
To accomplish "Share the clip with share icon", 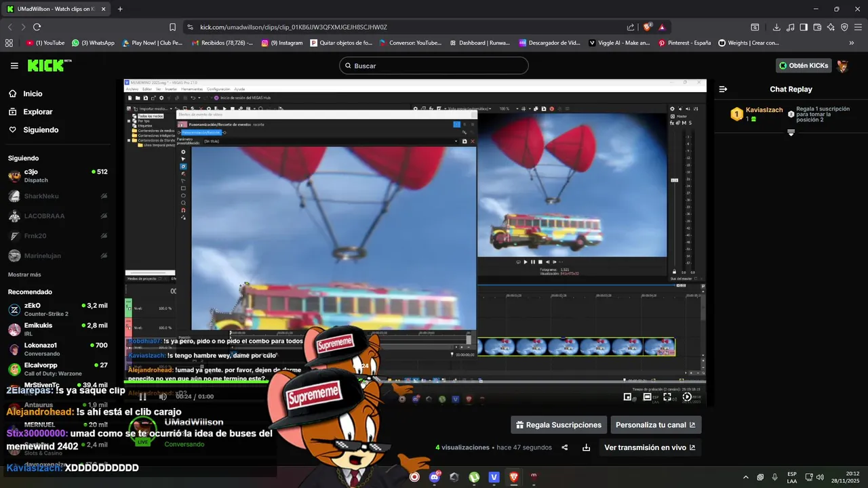I will 564,447.
